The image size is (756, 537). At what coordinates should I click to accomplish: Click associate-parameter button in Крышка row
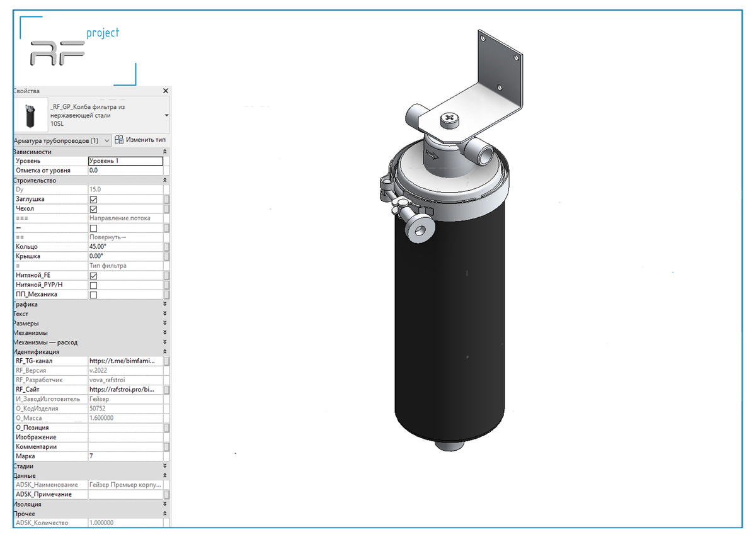[166, 256]
